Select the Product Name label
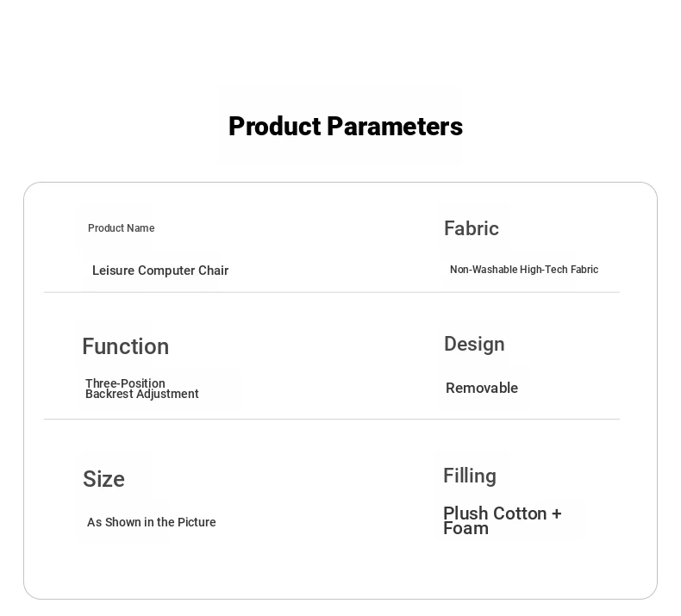Viewport: 681px width, 616px height. (122, 228)
